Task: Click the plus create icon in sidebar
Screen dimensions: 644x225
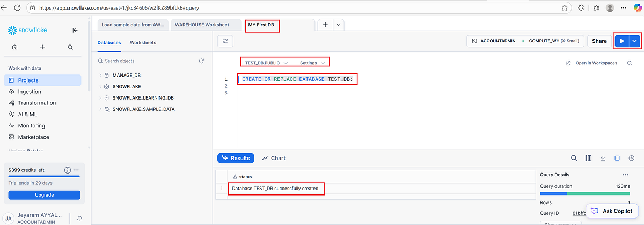Action: [x=42, y=47]
